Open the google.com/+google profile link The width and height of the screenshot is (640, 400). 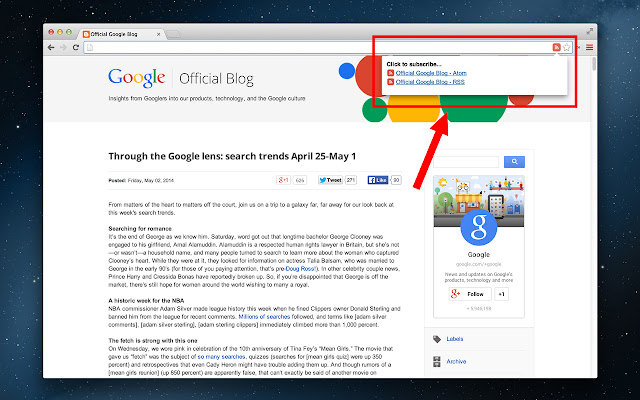[x=479, y=264]
